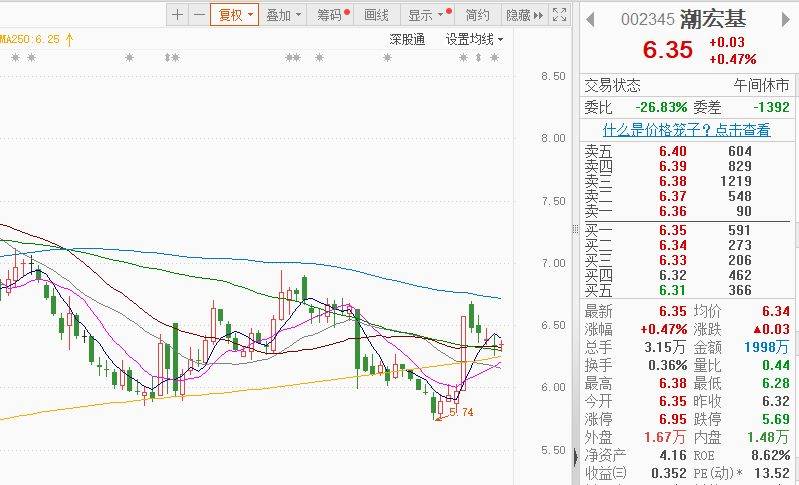Image resolution: width=799 pixels, height=485 pixels.
Task: Click the rightmost star event marker above chart
Action: tap(493, 58)
